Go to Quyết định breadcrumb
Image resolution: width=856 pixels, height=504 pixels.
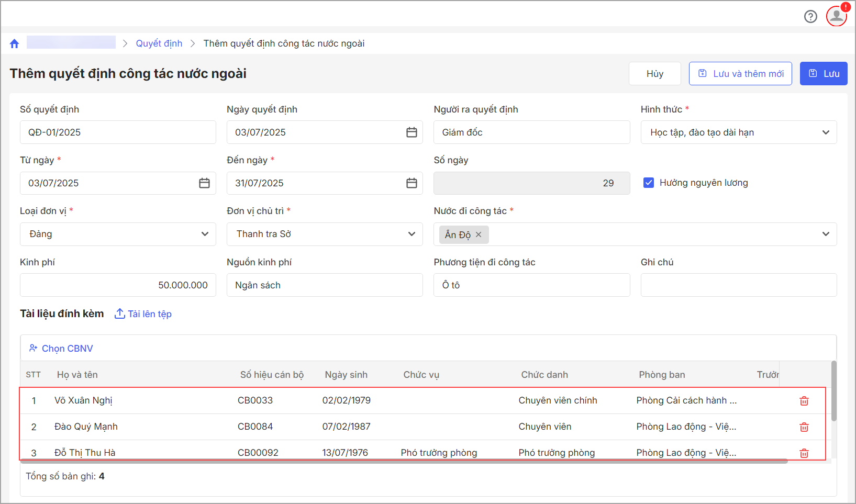(159, 43)
